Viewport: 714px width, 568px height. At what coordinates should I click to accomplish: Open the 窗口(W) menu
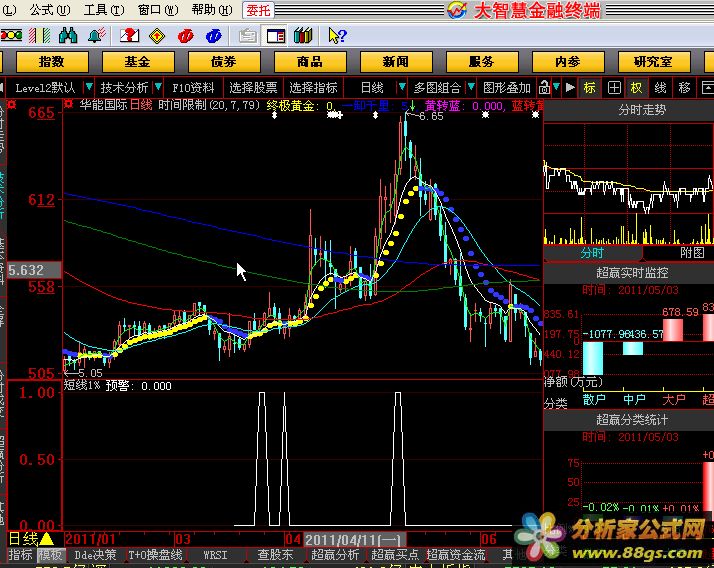(x=158, y=10)
